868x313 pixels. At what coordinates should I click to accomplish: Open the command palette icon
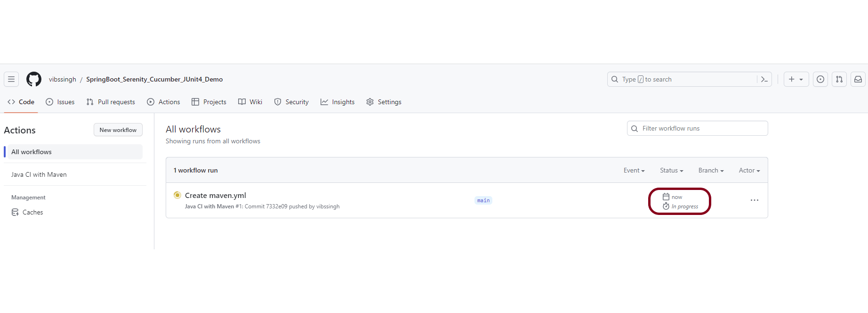[764, 79]
